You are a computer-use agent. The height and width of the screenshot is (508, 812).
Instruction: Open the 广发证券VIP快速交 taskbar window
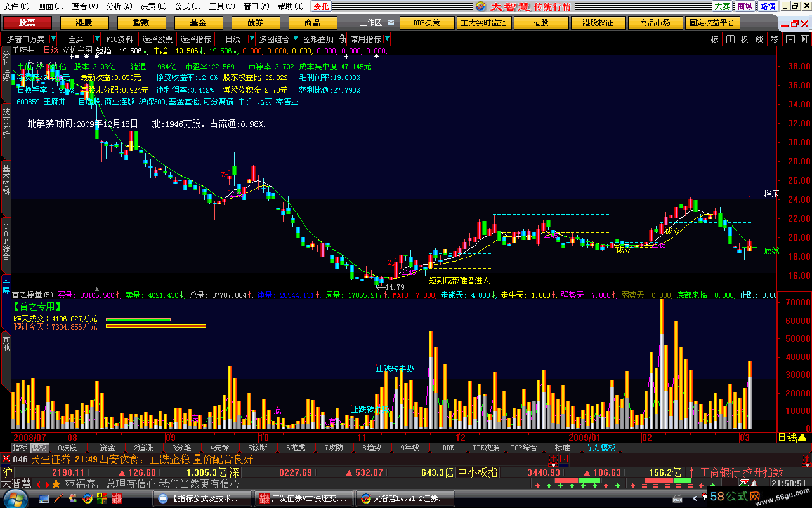(x=303, y=498)
